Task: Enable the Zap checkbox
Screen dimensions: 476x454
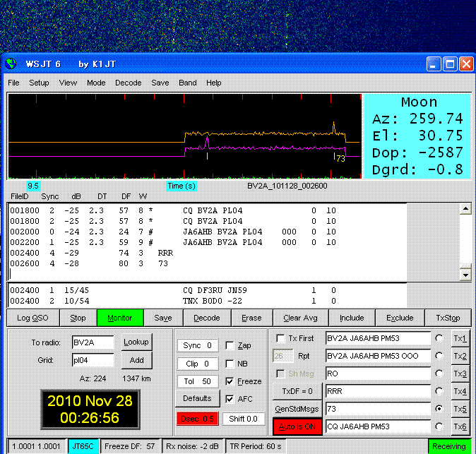Action: coord(230,346)
